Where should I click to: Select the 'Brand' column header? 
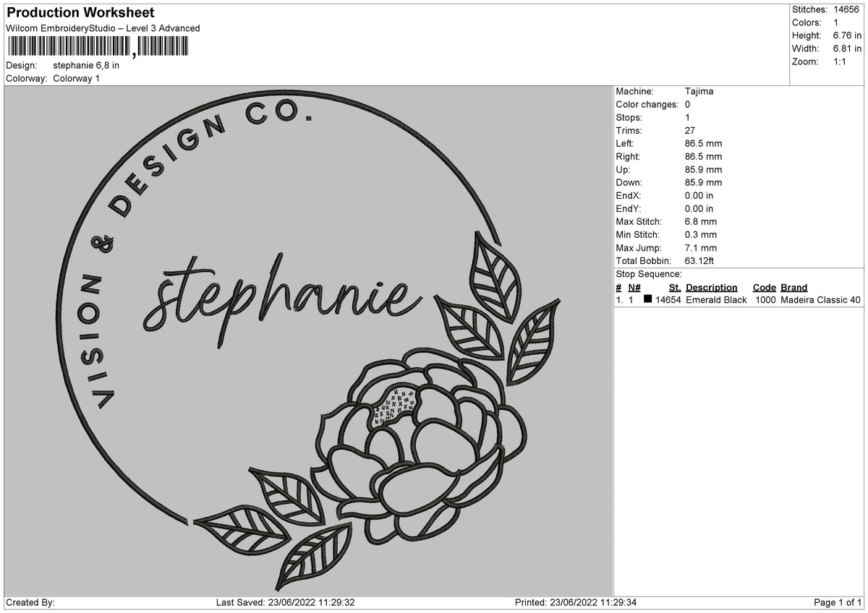point(793,287)
